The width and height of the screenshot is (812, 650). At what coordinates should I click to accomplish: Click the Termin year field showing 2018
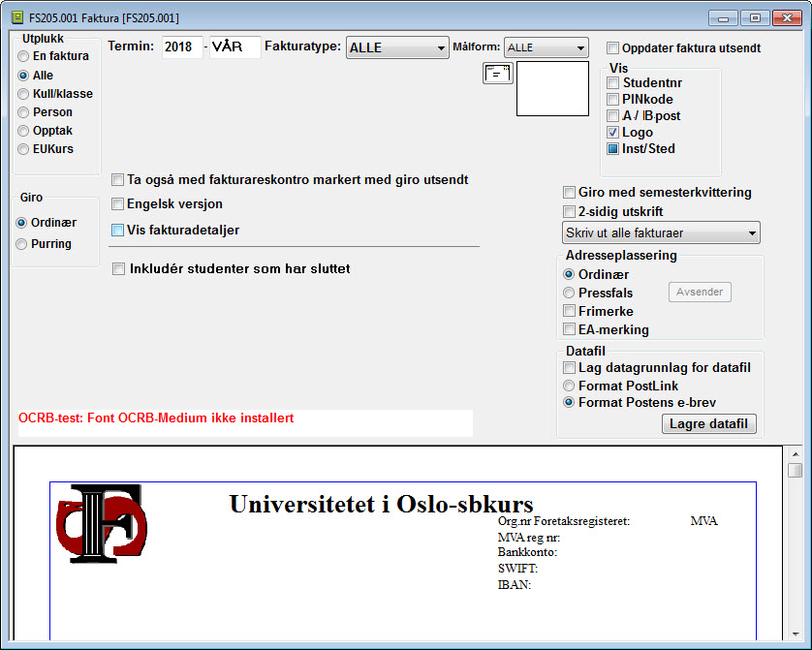[x=182, y=47]
